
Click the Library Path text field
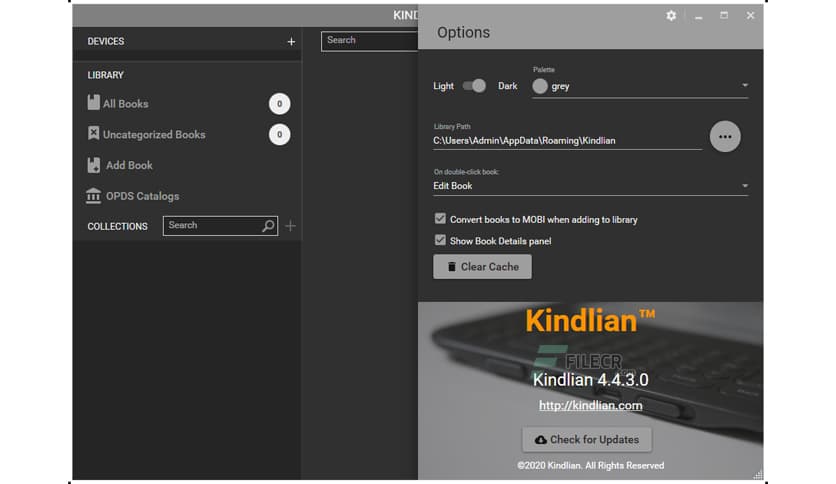(x=567, y=141)
